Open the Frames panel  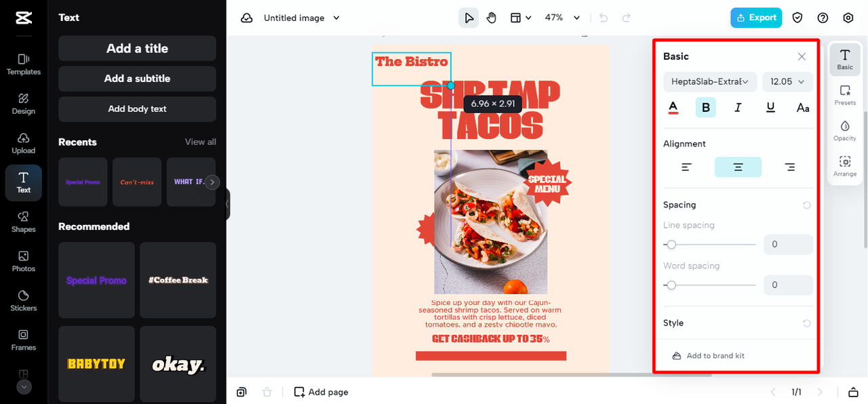pos(24,340)
